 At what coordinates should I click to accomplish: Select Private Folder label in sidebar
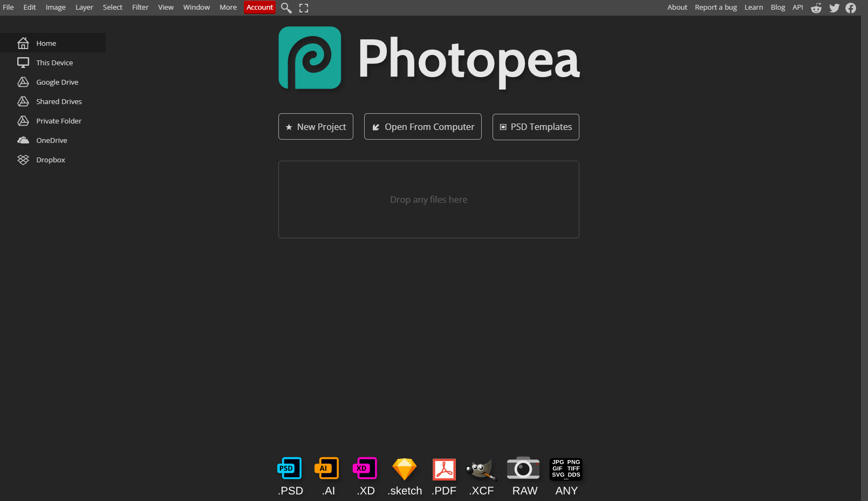59,121
